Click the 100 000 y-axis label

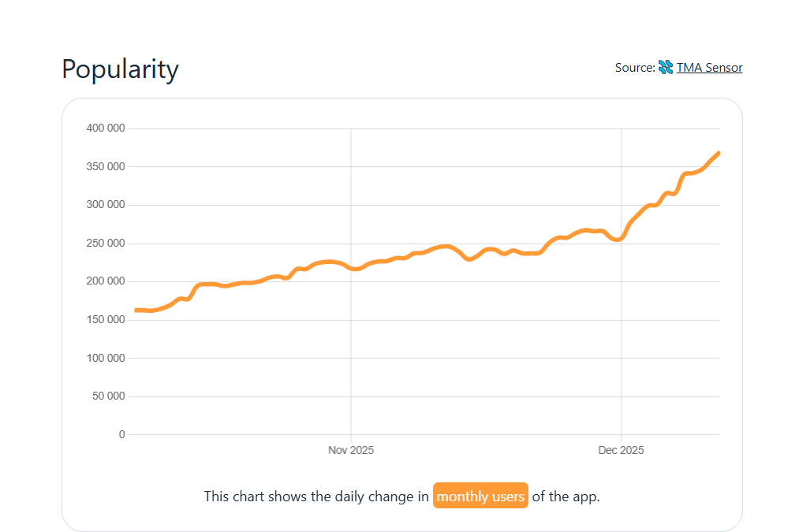click(x=105, y=359)
